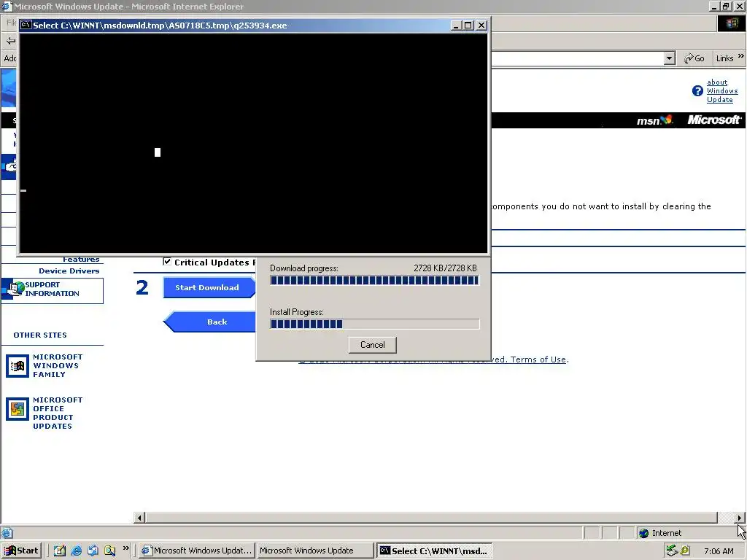Click the Internet zone globe icon
Image resolution: width=747 pixels, height=560 pixels.
643,533
